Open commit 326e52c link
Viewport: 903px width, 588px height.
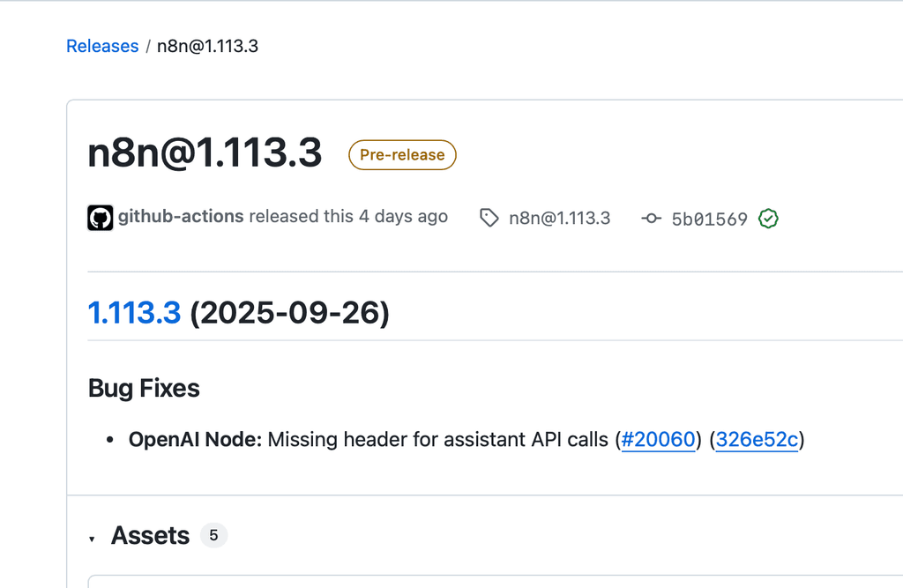757,439
